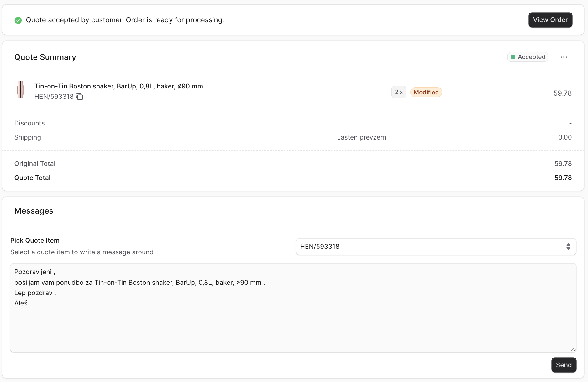The height and width of the screenshot is (382, 588).
Task: Click the HEN/593318 SKU text
Action: click(x=54, y=97)
